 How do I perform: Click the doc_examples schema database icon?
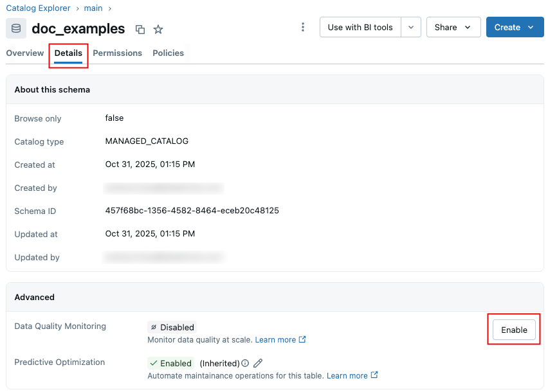pos(17,28)
